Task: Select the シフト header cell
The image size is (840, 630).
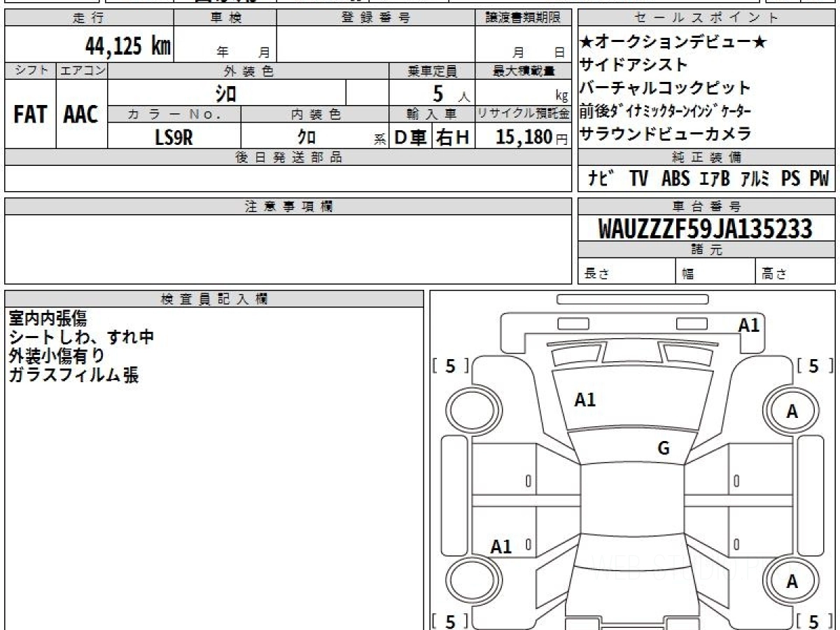Action: click(30, 71)
